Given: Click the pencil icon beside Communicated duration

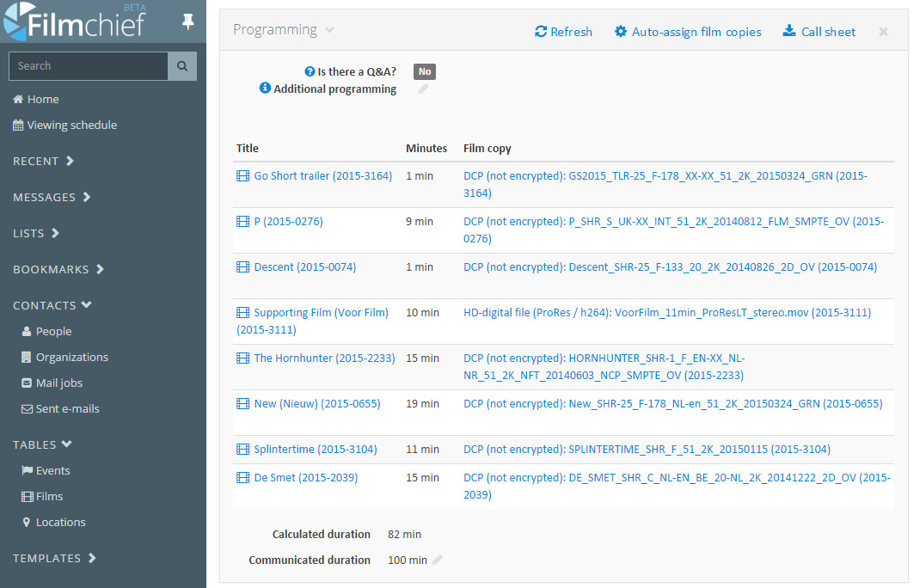Looking at the screenshot, I should (x=438, y=560).
